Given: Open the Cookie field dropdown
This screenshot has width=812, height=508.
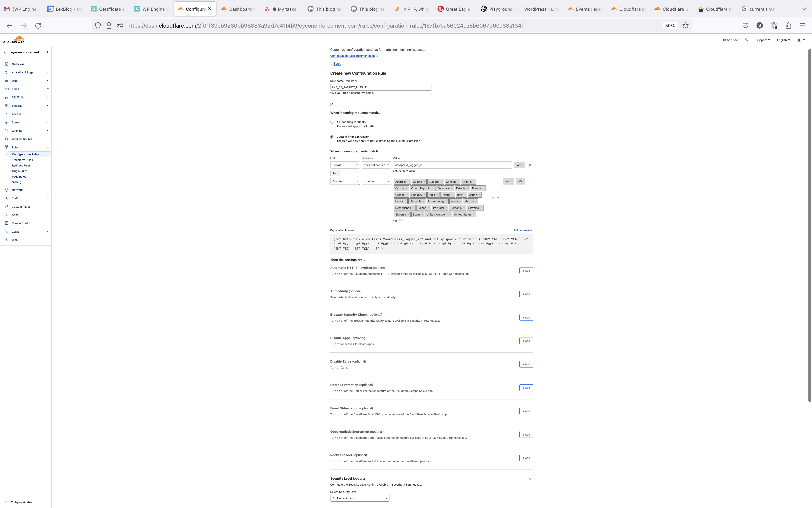Looking at the screenshot, I should [x=345, y=165].
